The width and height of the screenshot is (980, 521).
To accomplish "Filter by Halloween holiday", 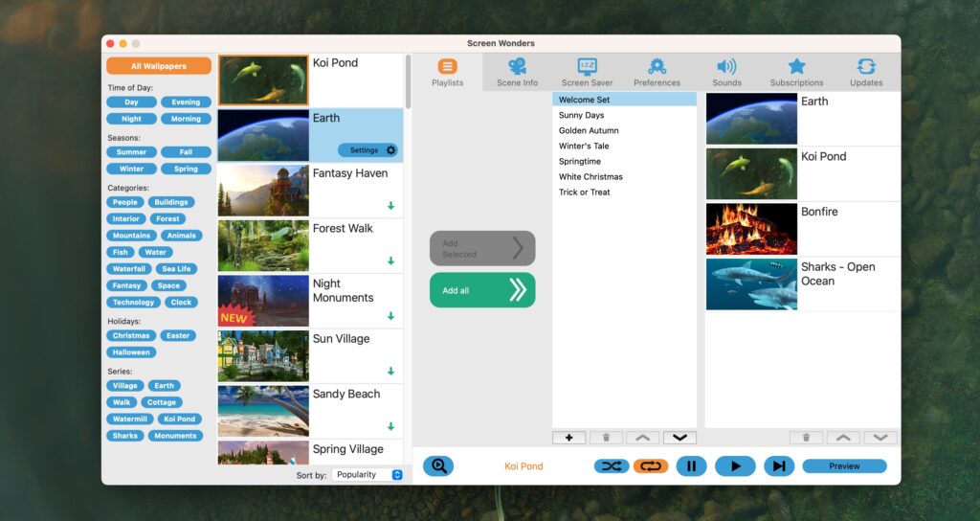I will tap(131, 352).
